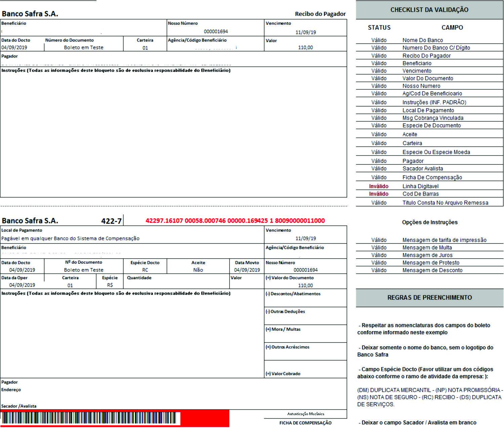Click the 'R$' value under Espécie
Viewport: 504px width, 428px height.
pos(110,285)
